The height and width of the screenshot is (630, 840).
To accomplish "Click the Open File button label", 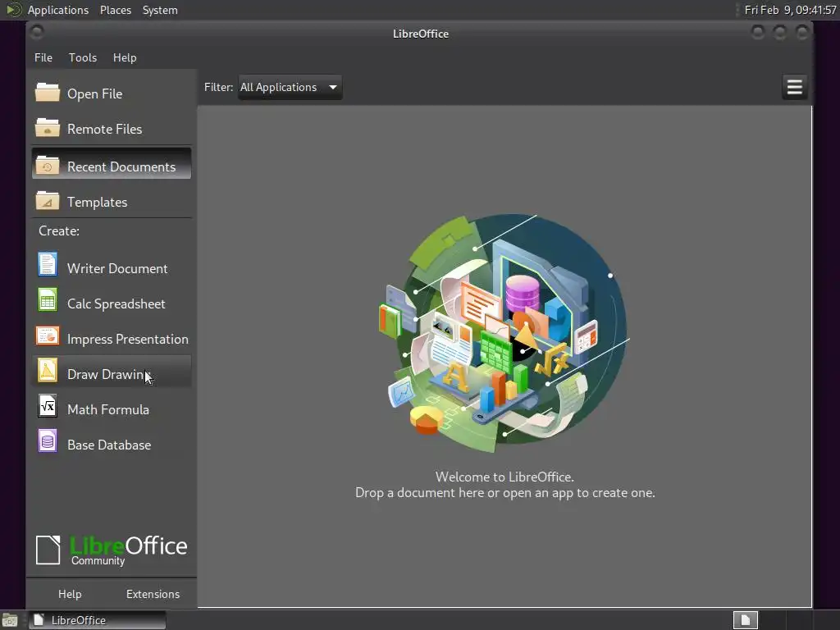I will point(95,94).
